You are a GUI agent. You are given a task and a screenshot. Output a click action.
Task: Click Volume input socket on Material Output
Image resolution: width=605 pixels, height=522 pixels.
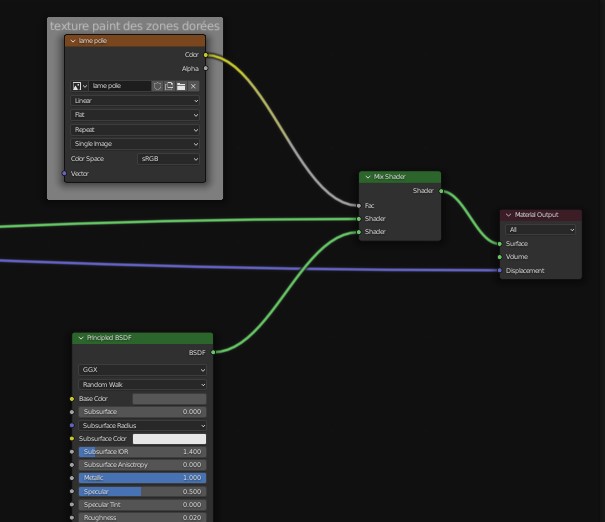(500, 257)
